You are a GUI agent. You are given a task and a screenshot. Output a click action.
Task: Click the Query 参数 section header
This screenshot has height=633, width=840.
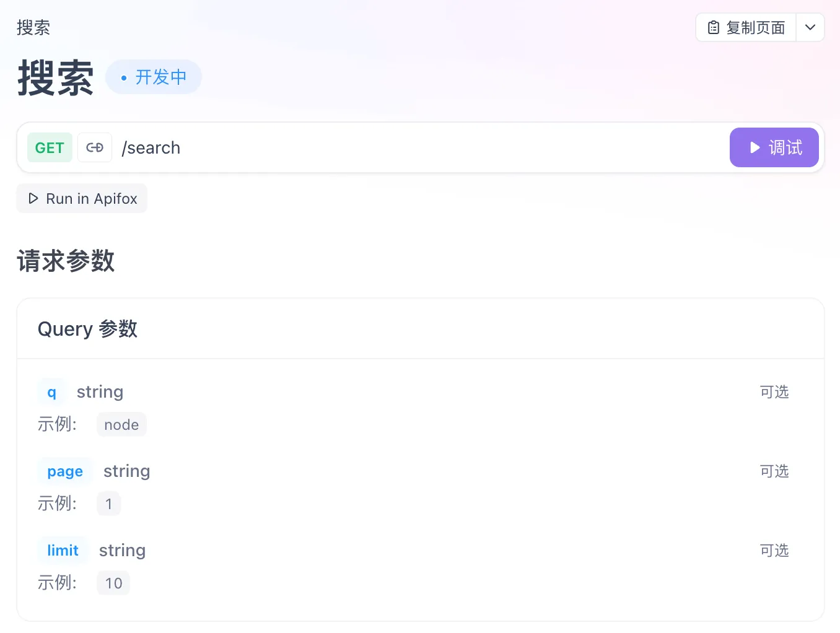tap(87, 329)
